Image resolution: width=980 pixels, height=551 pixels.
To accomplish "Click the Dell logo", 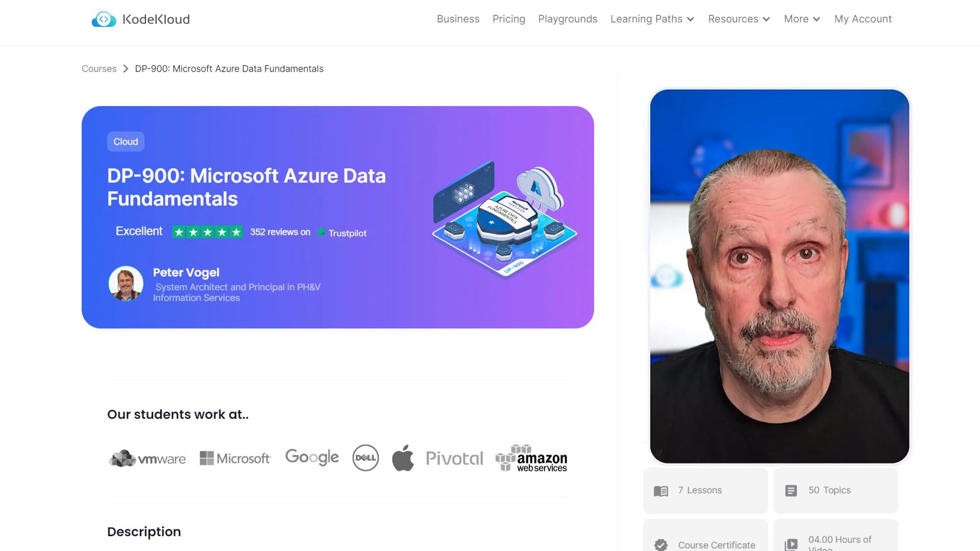I will click(x=365, y=458).
